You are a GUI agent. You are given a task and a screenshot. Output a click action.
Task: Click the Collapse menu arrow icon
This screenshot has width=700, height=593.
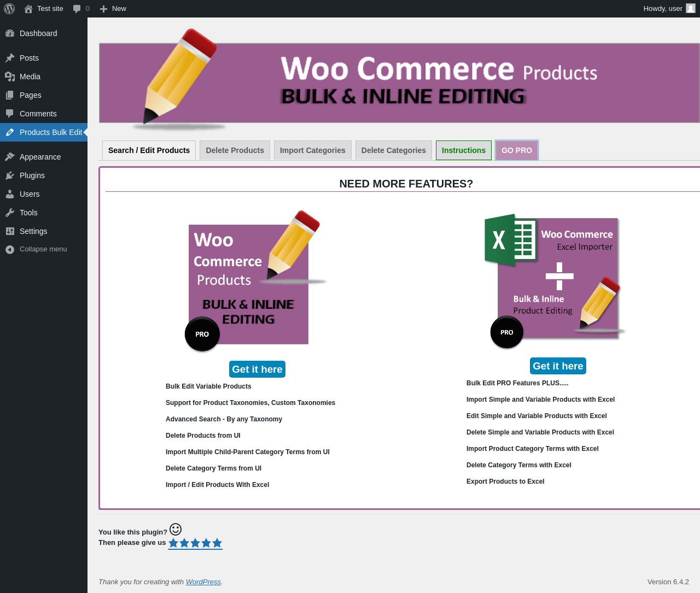click(x=10, y=249)
